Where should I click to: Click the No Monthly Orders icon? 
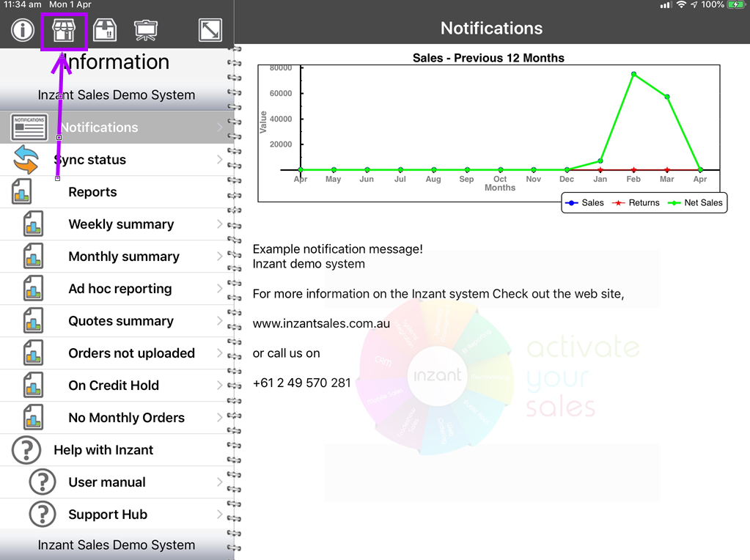(33, 418)
